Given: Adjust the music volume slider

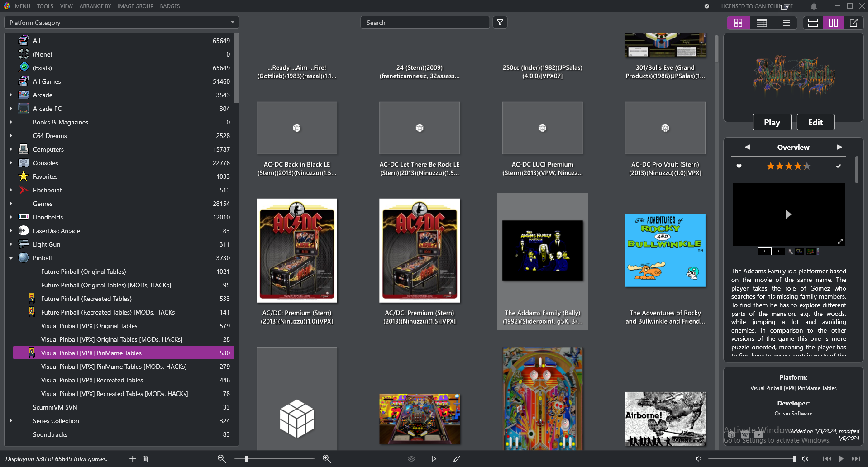Looking at the screenshot, I should coord(752,459).
